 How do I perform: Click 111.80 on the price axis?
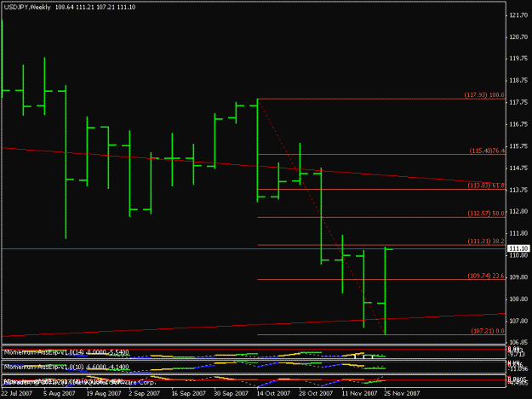[x=518, y=233]
